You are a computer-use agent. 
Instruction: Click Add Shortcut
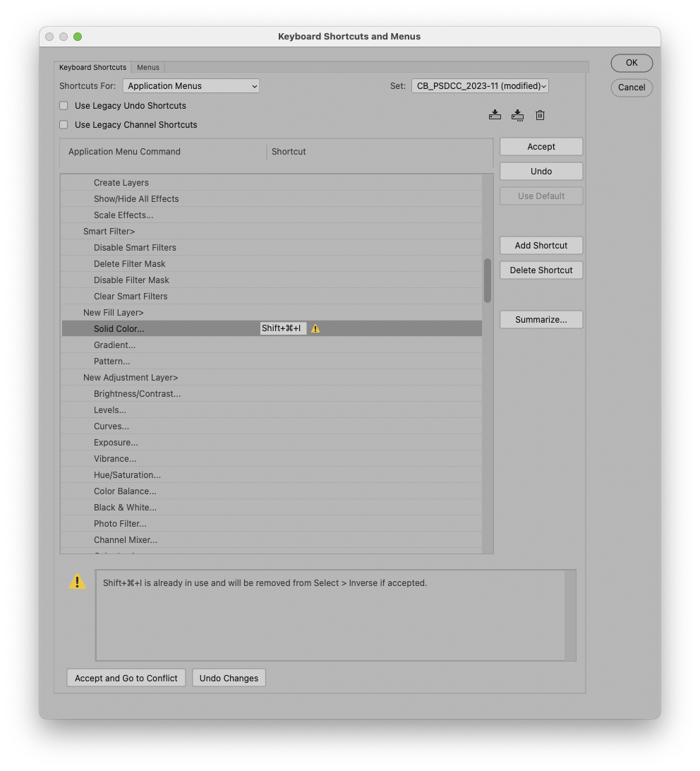pos(541,245)
